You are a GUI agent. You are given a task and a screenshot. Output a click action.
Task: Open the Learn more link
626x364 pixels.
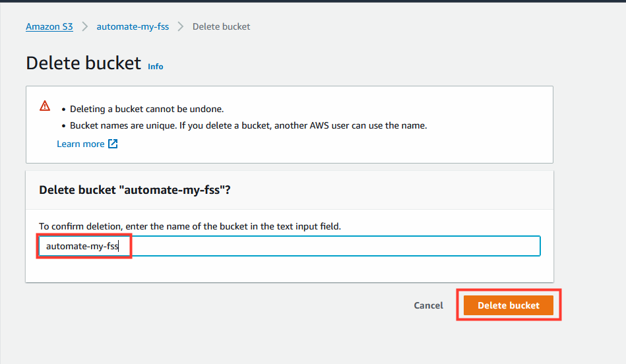(x=80, y=144)
